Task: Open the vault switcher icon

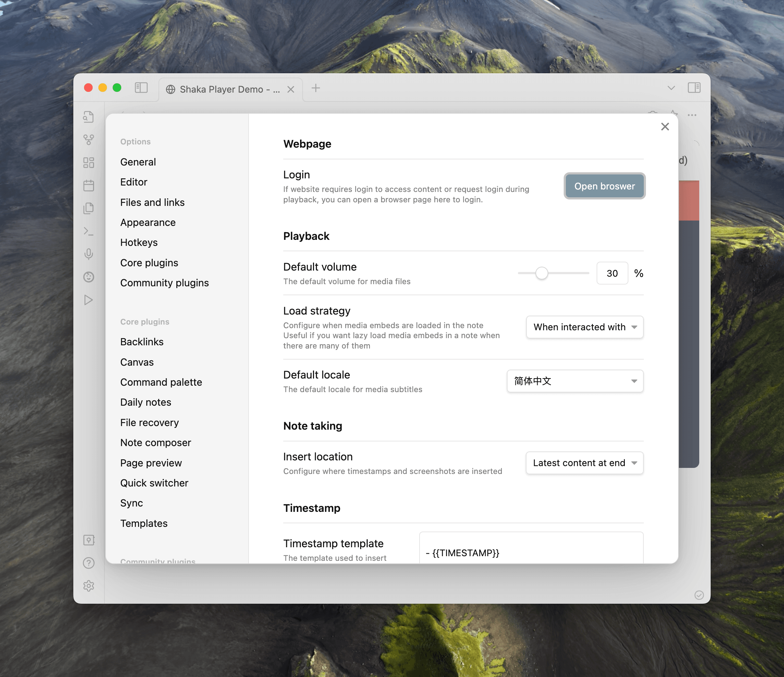Action: point(89,540)
